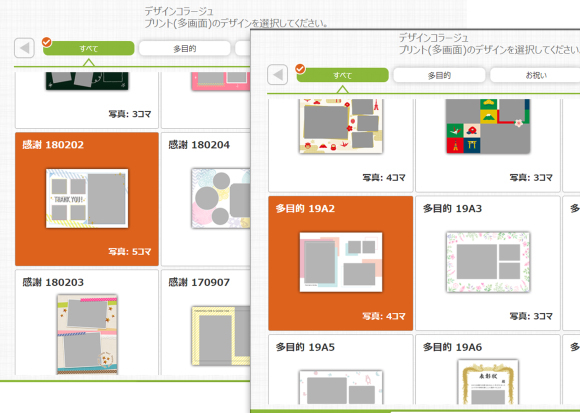Click the 感謝 180204 title text
Viewport: 580px width, 413px height.
(199, 145)
